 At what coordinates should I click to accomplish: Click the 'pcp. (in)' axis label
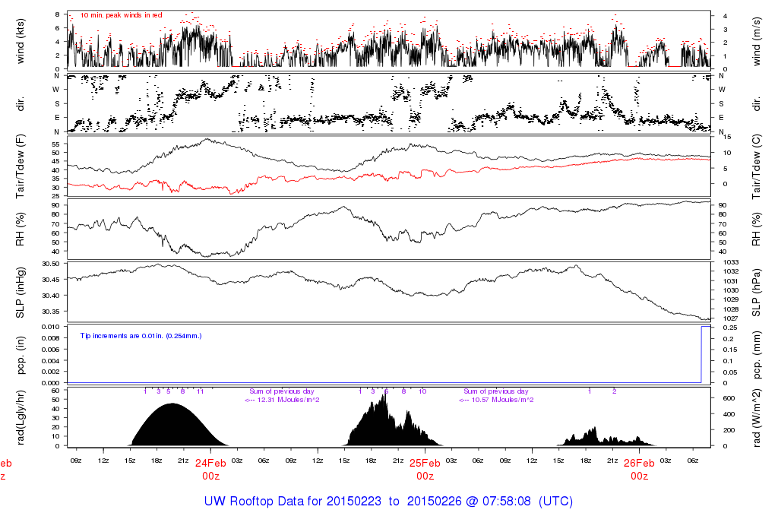point(21,353)
